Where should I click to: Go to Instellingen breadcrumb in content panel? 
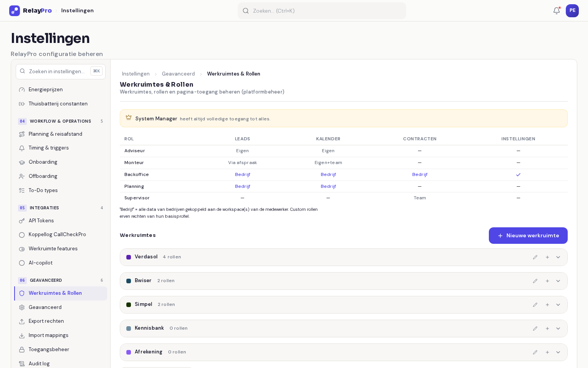coord(136,74)
